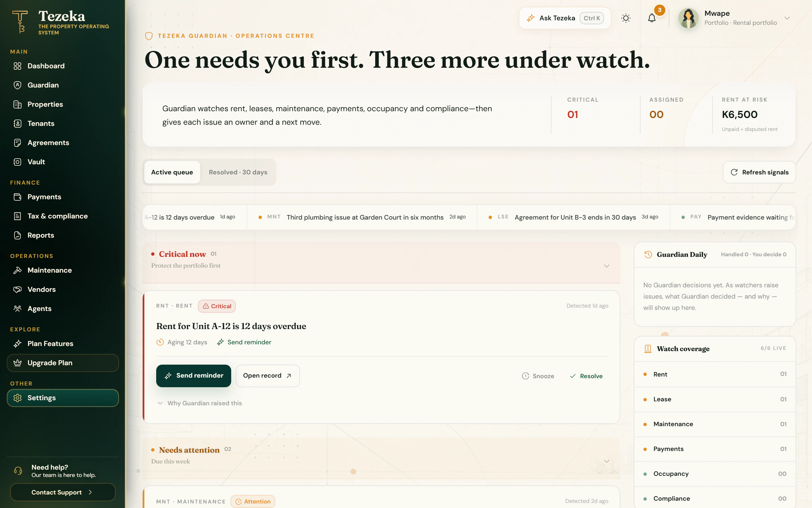This screenshot has height=508, width=812.
Task: Click the Aging 12 days clock icon
Action: coord(160,342)
